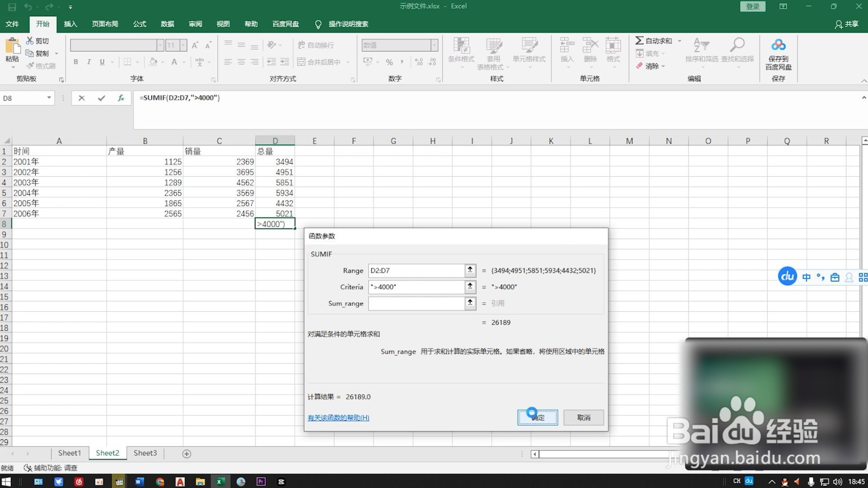
Task: Toggle Italic formatting
Action: click(88, 62)
